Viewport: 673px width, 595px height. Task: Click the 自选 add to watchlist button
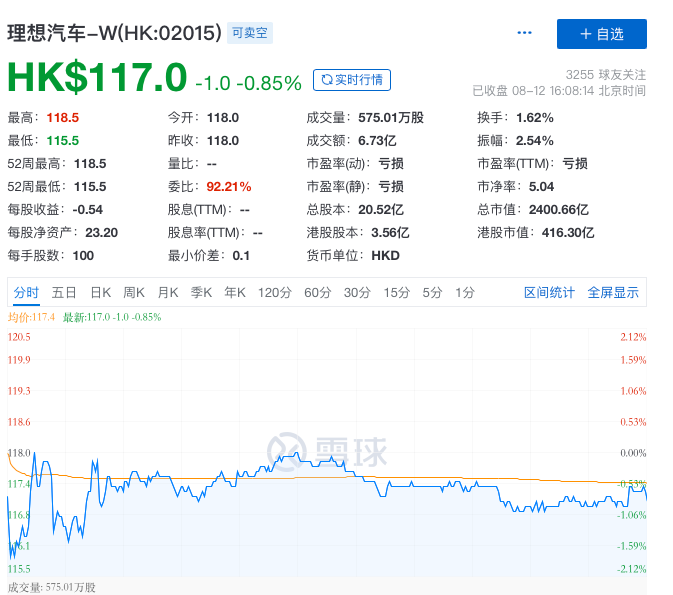[602, 34]
